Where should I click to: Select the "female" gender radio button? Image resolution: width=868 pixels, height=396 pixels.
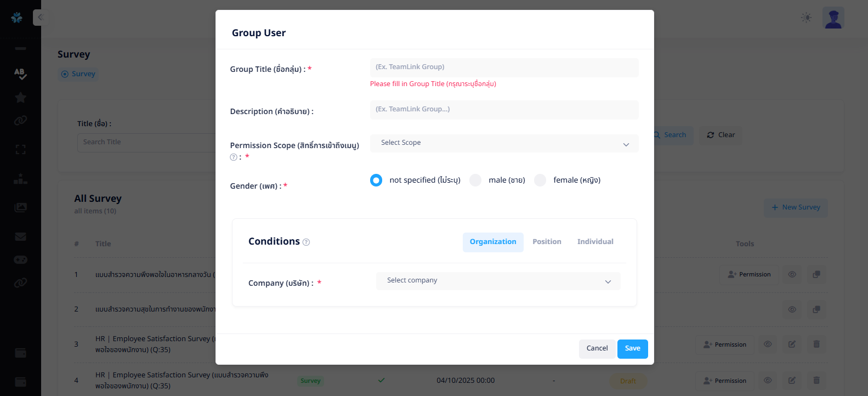click(540, 180)
